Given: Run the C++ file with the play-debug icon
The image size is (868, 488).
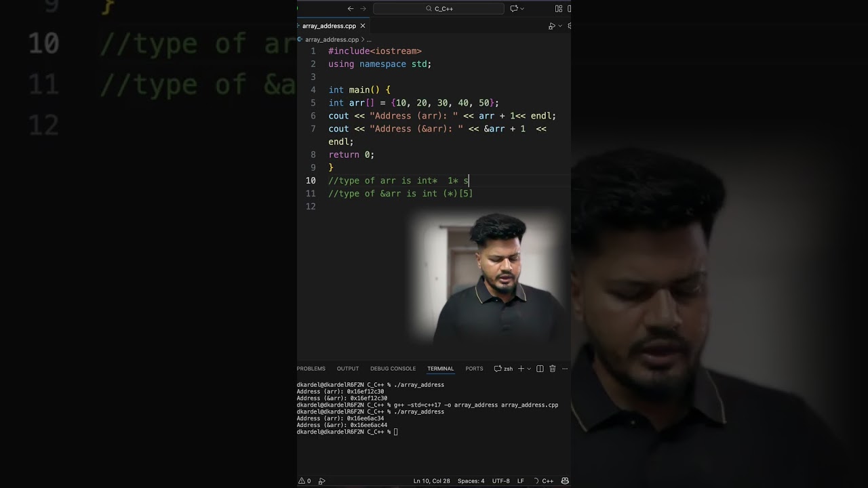Looking at the screenshot, I should pos(551,26).
